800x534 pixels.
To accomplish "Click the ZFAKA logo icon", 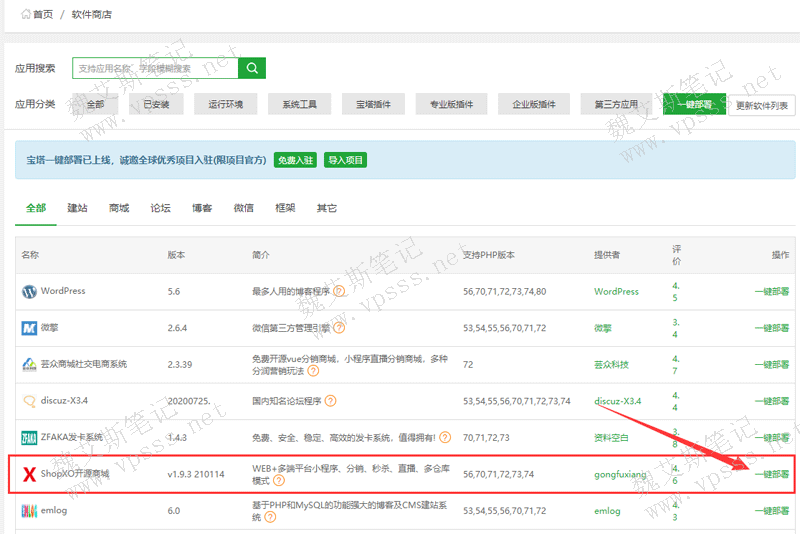I will click(x=29, y=438).
